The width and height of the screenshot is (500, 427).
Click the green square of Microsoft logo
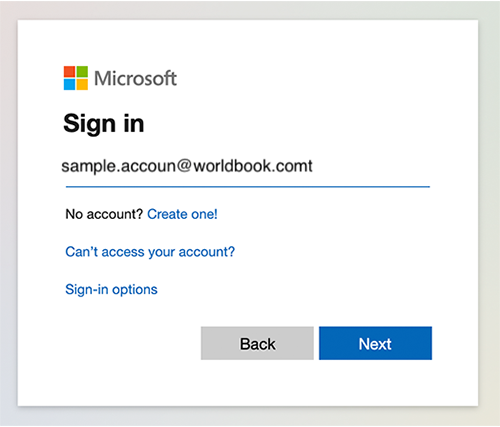pyautogui.click(x=82, y=72)
